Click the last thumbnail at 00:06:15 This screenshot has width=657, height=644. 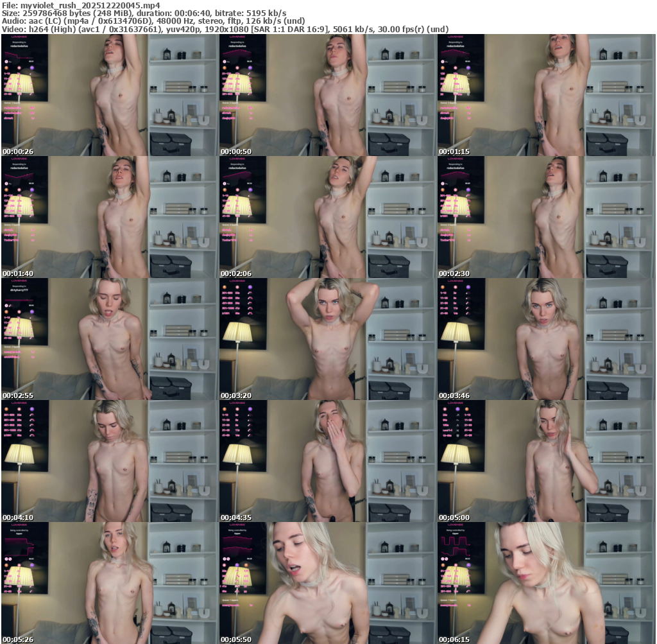tap(545, 582)
